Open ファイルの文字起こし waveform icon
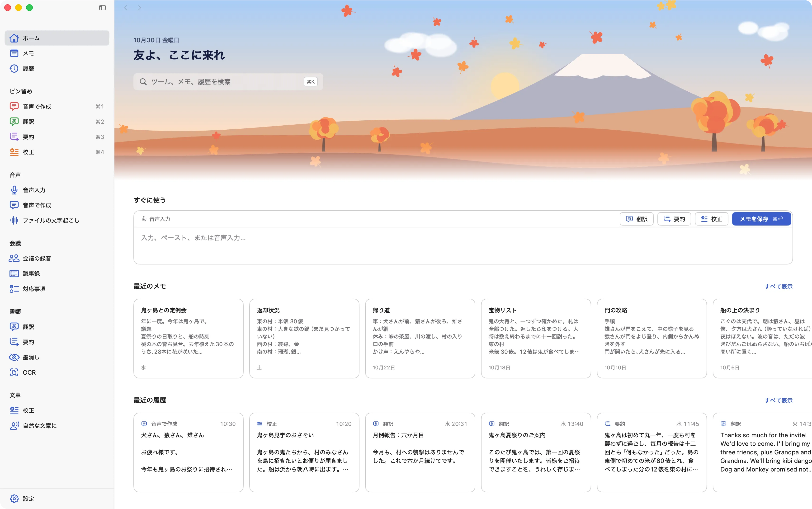The height and width of the screenshot is (509, 812). click(x=14, y=220)
